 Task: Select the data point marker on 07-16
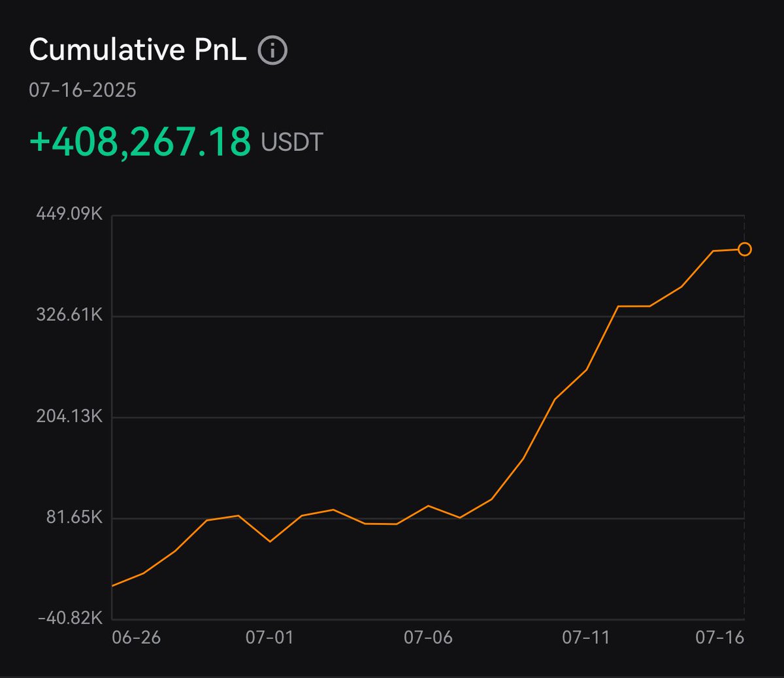pos(744,249)
